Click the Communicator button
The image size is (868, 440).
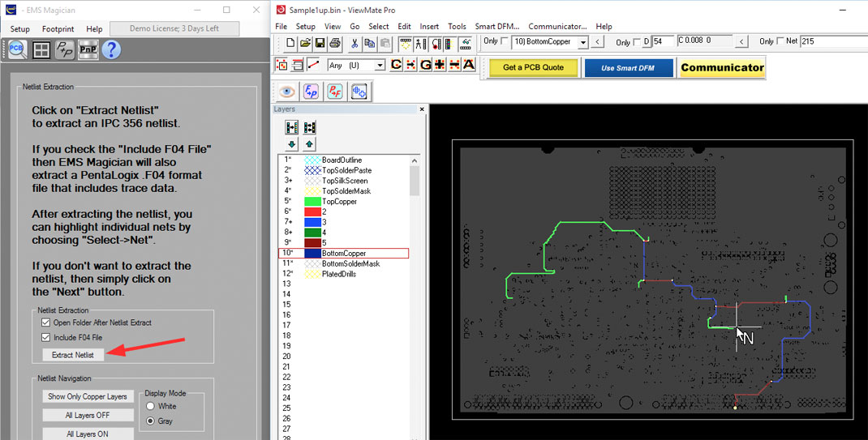tap(722, 67)
